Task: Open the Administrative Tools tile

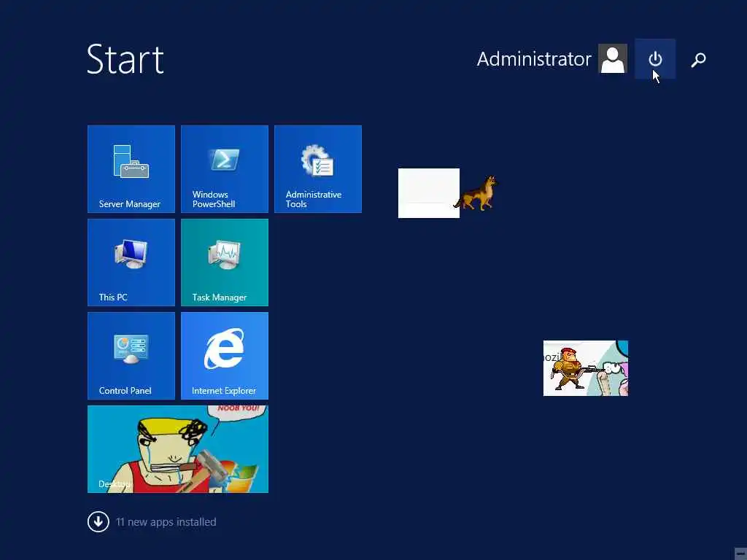Action: [x=318, y=169]
